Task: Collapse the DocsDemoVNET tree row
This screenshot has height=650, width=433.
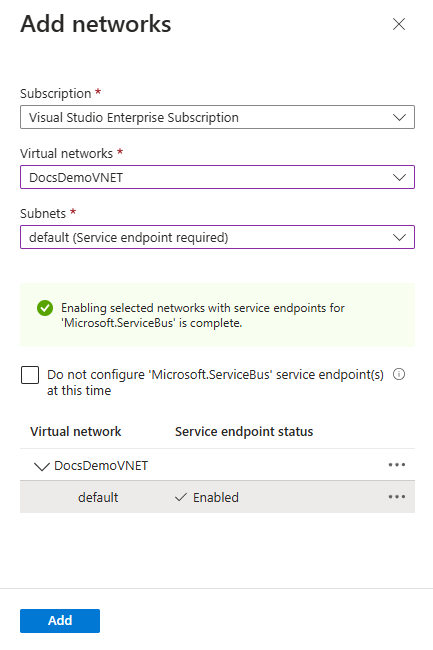Action: pos(41,466)
